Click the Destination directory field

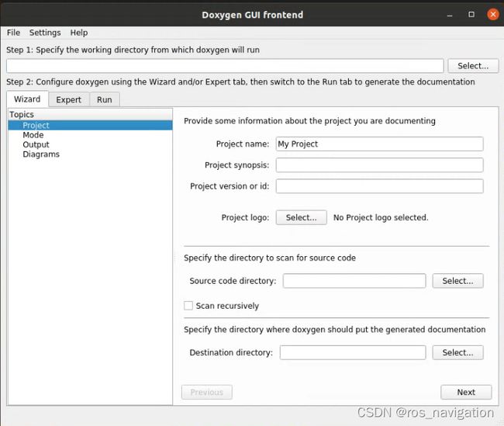[x=353, y=352]
